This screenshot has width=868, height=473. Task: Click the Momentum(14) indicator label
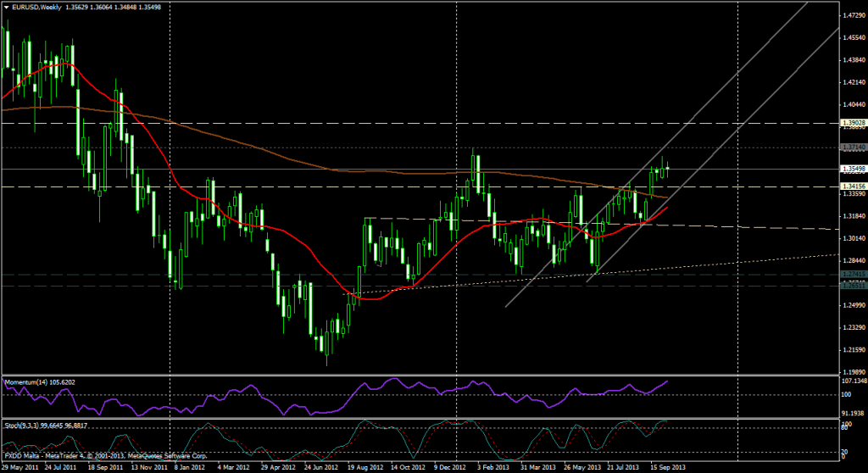pos(27,382)
